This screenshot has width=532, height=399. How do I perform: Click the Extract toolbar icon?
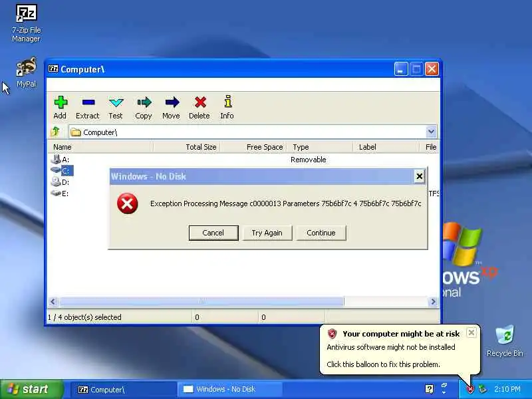pos(88,107)
